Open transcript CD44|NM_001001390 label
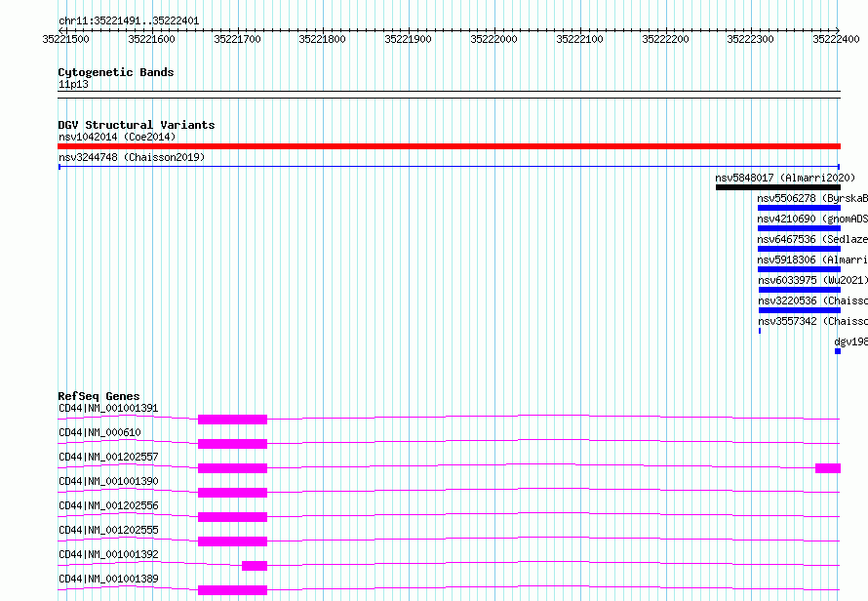Screen dimensions: 868x601 tap(108, 481)
